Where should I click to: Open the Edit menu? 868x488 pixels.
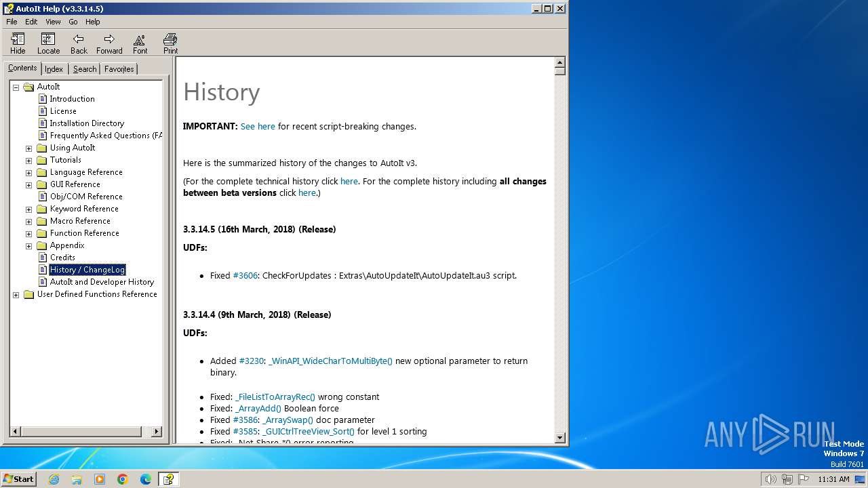click(31, 22)
